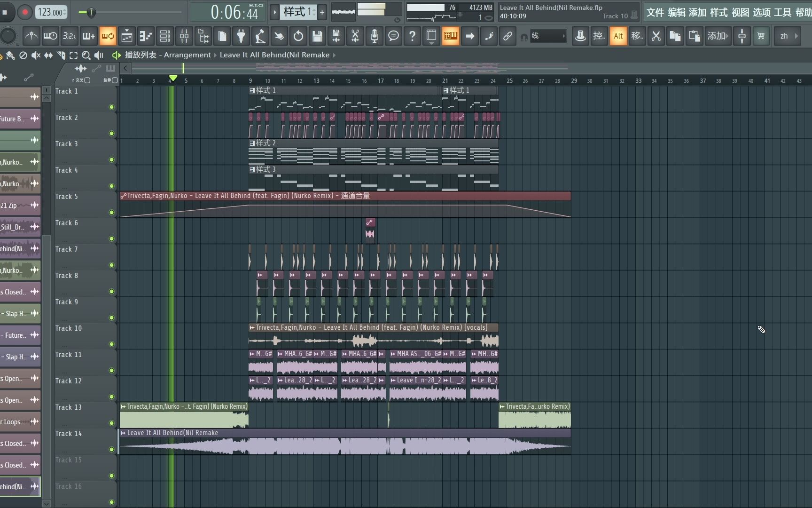This screenshot has width=812, height=508.
Task: Toggle mute switch for Track 16
Action: pyautogui.click(x=111, y=502)
